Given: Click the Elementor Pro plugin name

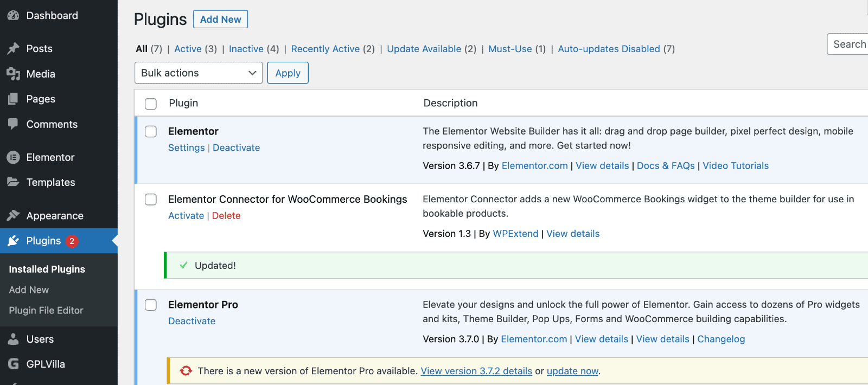Looking at the screenshot, I should (203, 305).
